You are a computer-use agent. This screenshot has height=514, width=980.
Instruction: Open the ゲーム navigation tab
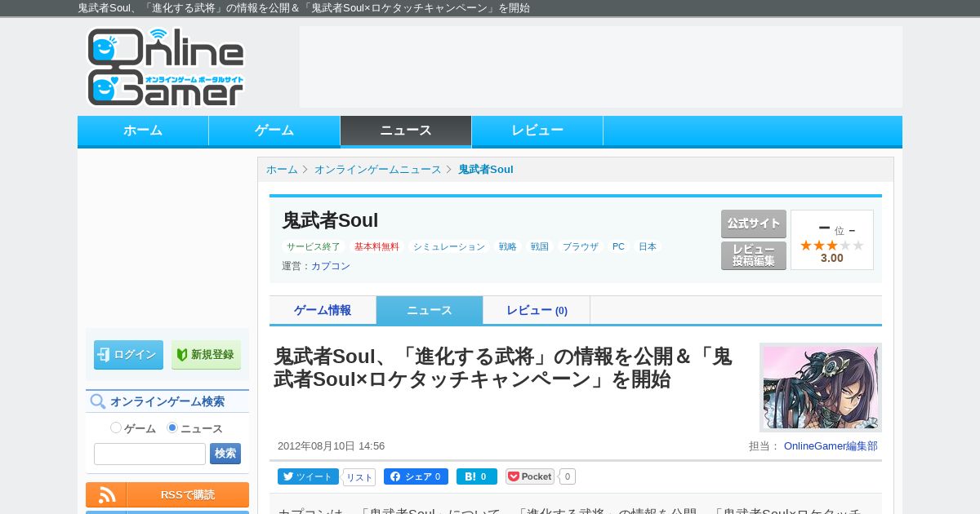pyautogui.click(x=274, y=131)
